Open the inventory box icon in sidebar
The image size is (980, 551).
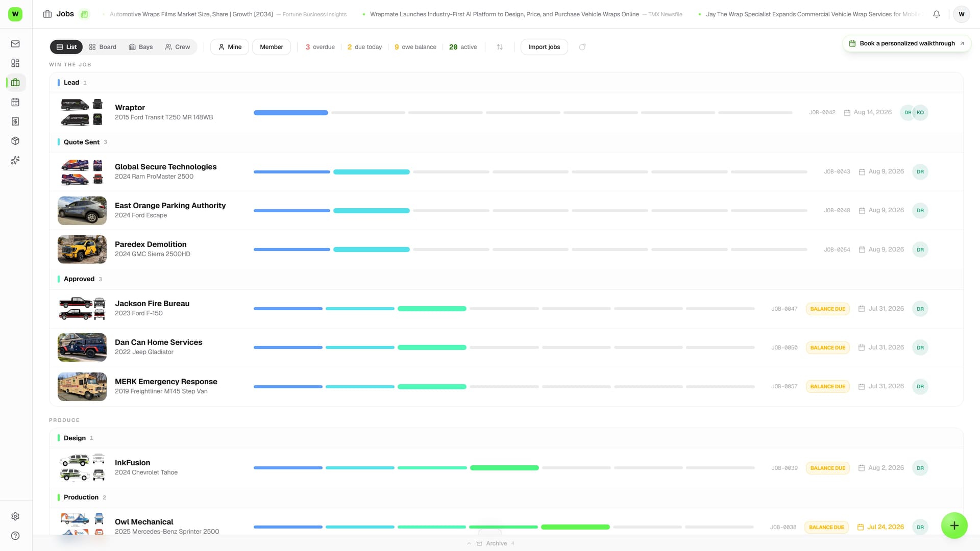[x=15, y=141]
